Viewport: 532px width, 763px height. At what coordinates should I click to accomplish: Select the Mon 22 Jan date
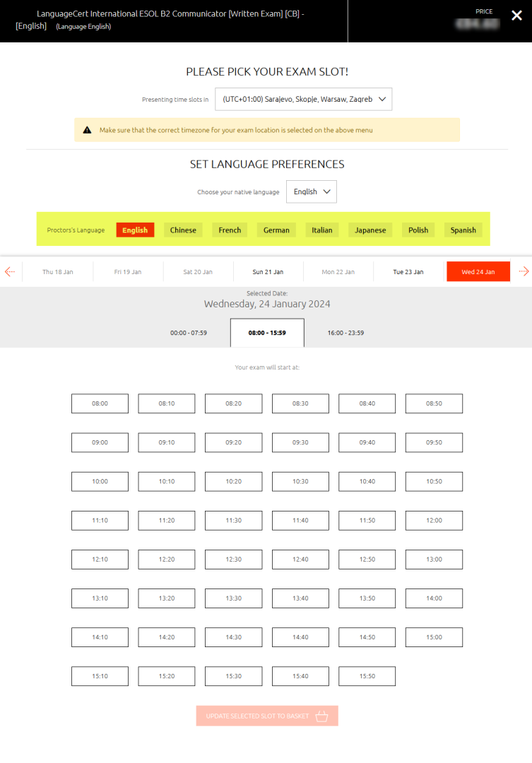click(x=338, y=271)
